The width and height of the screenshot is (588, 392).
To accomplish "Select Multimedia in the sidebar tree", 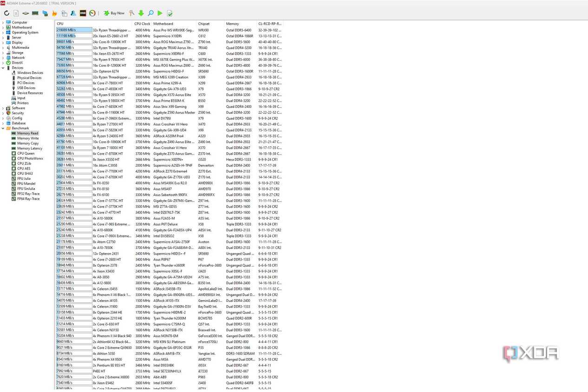I will [x=20, y=47].
